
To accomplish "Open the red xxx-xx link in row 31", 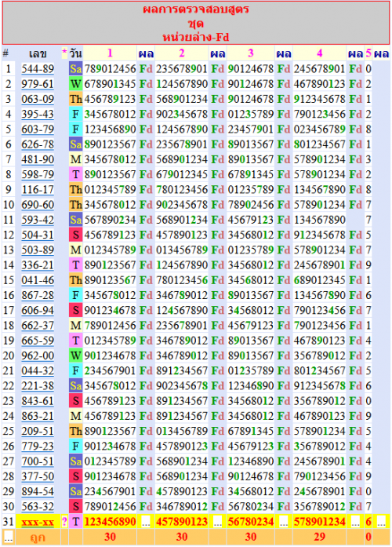I will [x=38, y=522].
